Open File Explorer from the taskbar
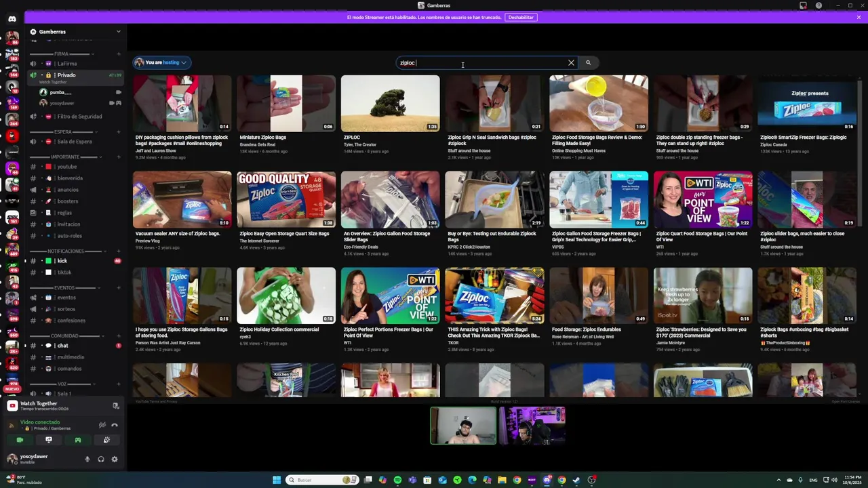This screenshot has height=488, width=868. pyautogui.click(x=502, y=480)
